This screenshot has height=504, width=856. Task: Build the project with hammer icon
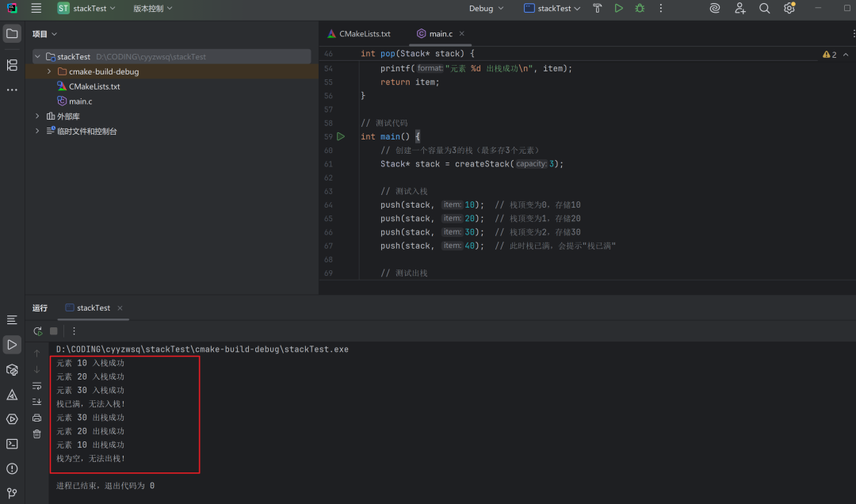tap(598, 8)
